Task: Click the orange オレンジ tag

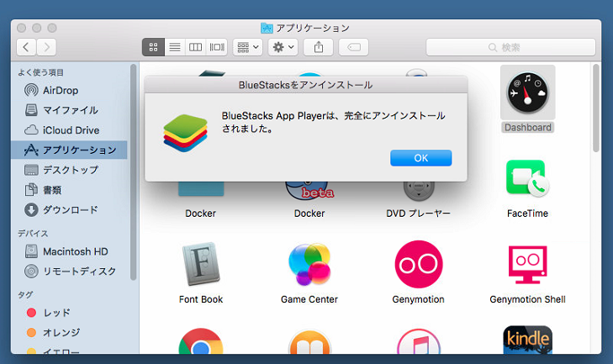Action: point(32,333)
